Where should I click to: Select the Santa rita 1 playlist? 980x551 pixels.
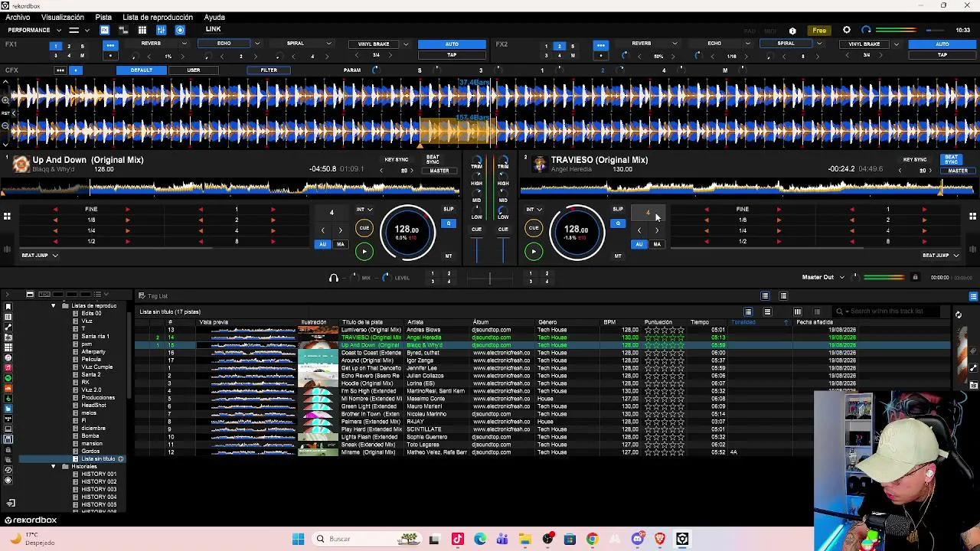coord(95,337)
